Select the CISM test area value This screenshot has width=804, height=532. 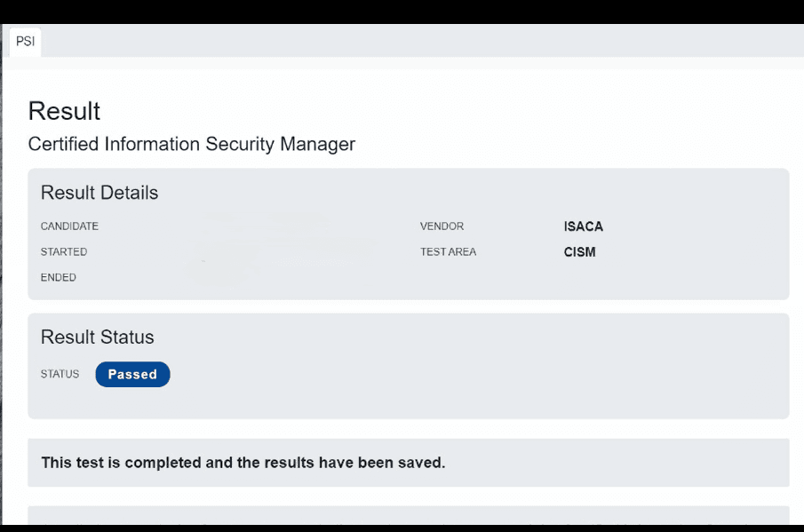tap(579, 252)
